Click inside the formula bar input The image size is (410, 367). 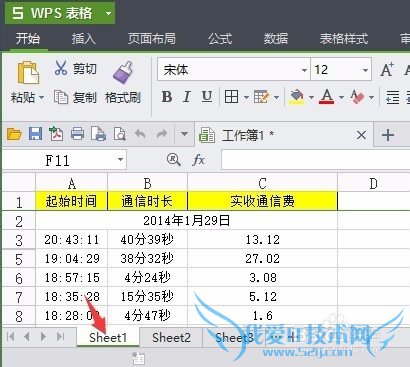tap(316, 160)
